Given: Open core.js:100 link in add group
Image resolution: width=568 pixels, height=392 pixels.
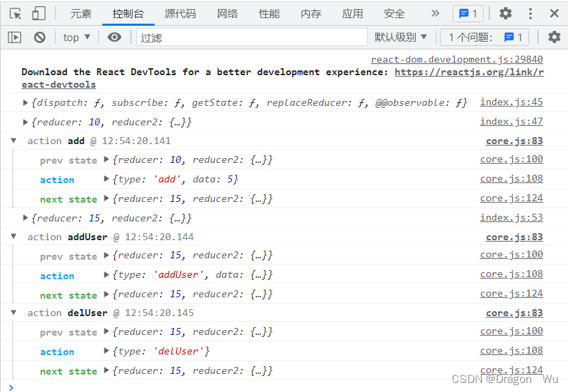Looking at the screenshot, I should pos(512,159).
